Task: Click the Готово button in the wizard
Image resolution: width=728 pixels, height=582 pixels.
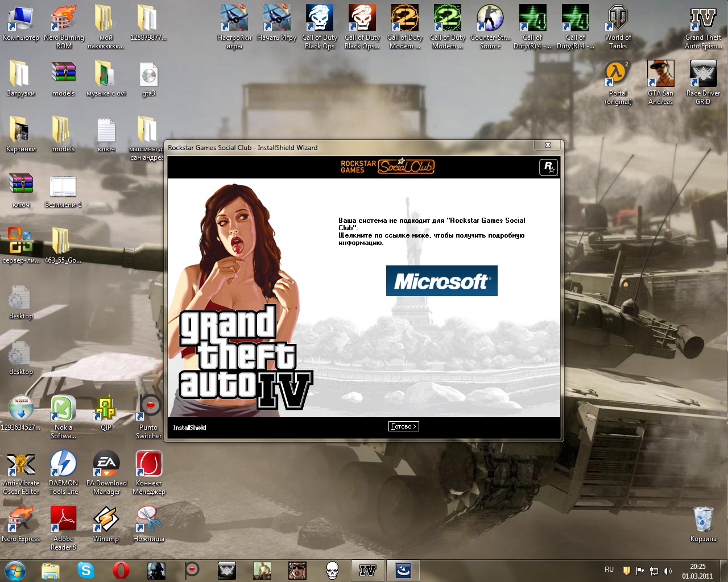Action: (404, 426)
